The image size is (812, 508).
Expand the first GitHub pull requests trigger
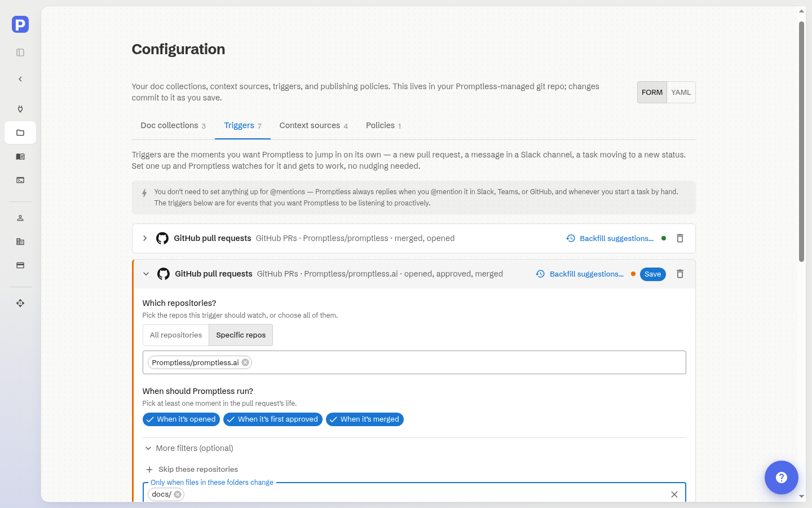145,238
